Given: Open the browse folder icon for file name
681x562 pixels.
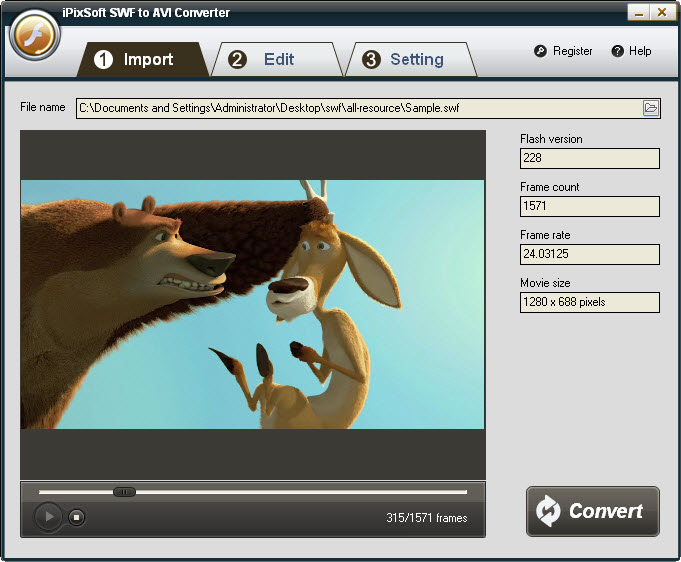Looking at the screenshot, I should click(x=651, y=108).
